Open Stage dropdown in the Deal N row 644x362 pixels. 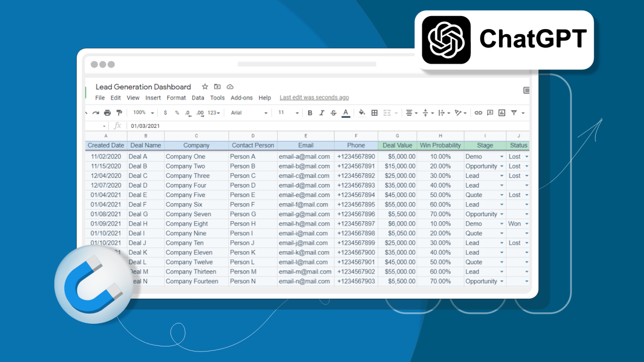(x=502, y=282)
